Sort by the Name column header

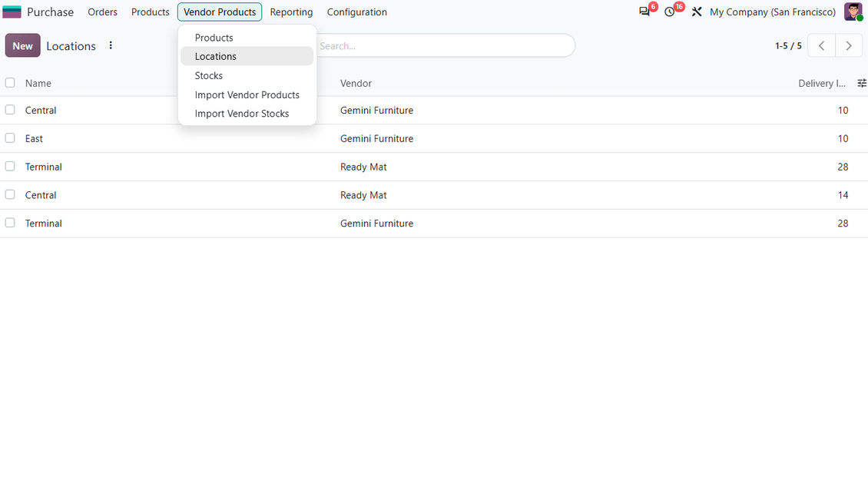click(x=38, y=83)
